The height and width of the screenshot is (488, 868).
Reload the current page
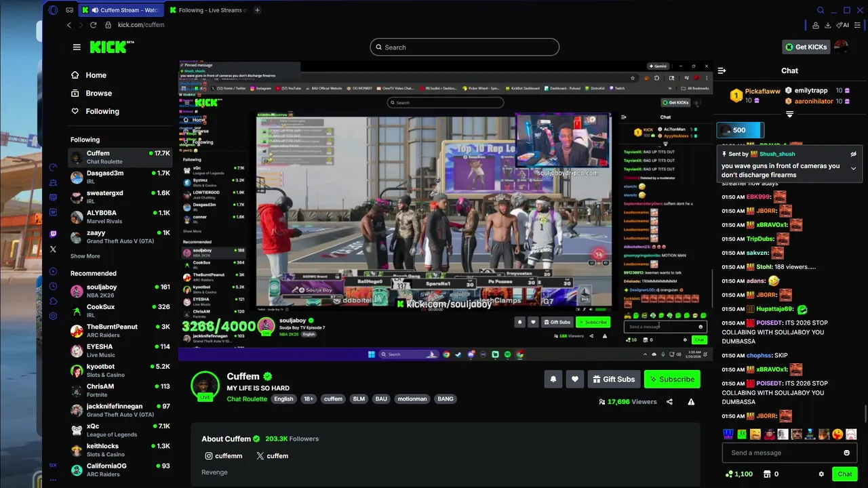(93, 25)
